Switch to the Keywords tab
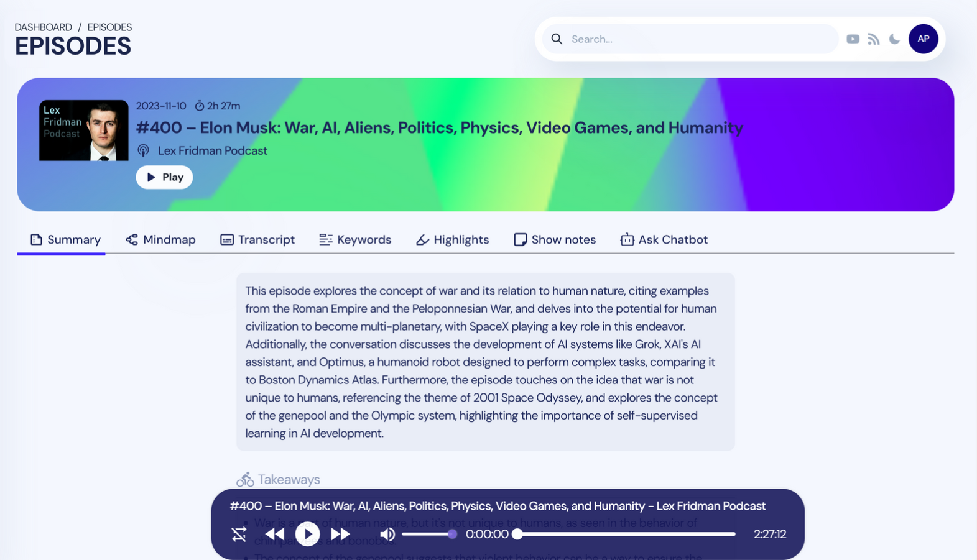This screenshot has width=977, height=560. click(x=355, y=240)
